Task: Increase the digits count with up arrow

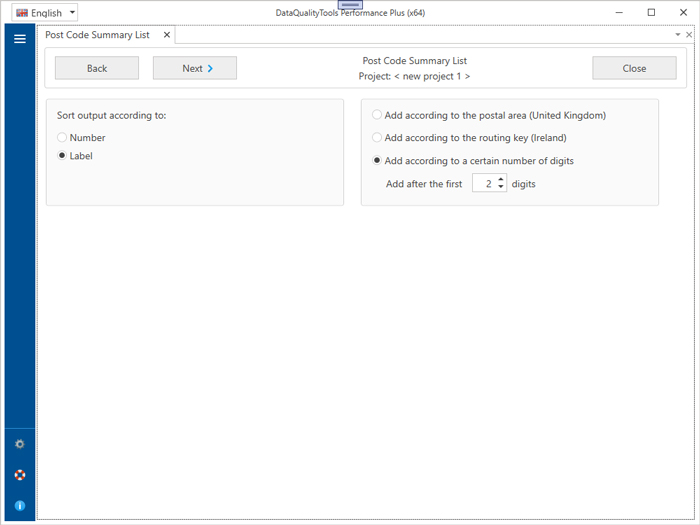Action: (501, 180)
